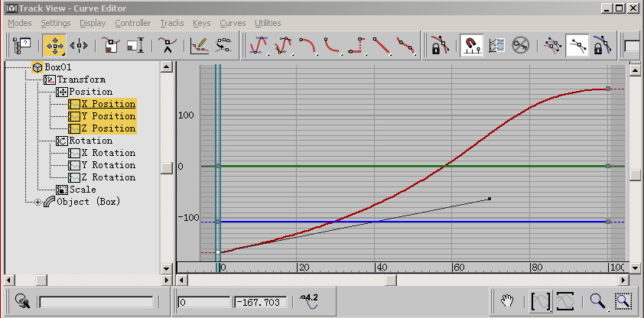The height and width of the screenshot is (318, 644).
Task: Set tangents to Linear
Action: point(382,45)
